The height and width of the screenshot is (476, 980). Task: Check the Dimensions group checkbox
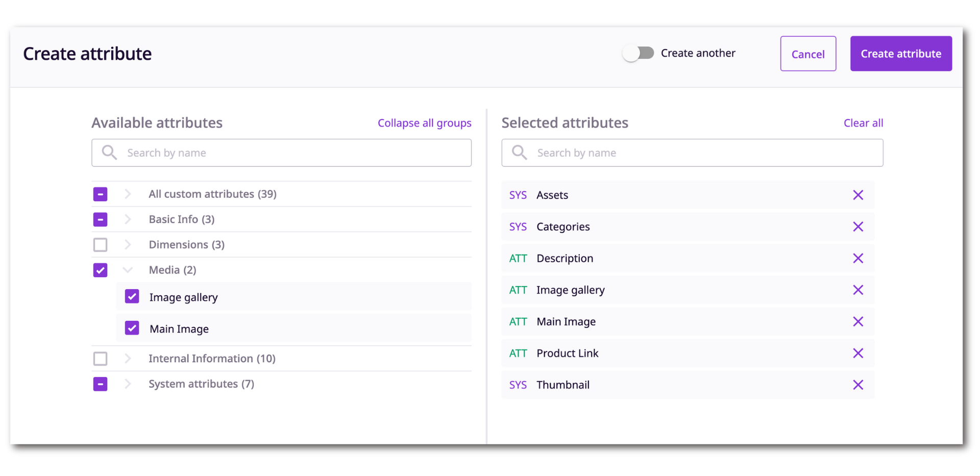point(101,245)
